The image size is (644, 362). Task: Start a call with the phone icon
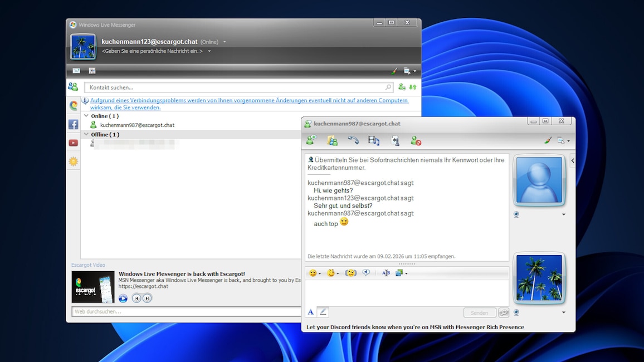point(353,140)
